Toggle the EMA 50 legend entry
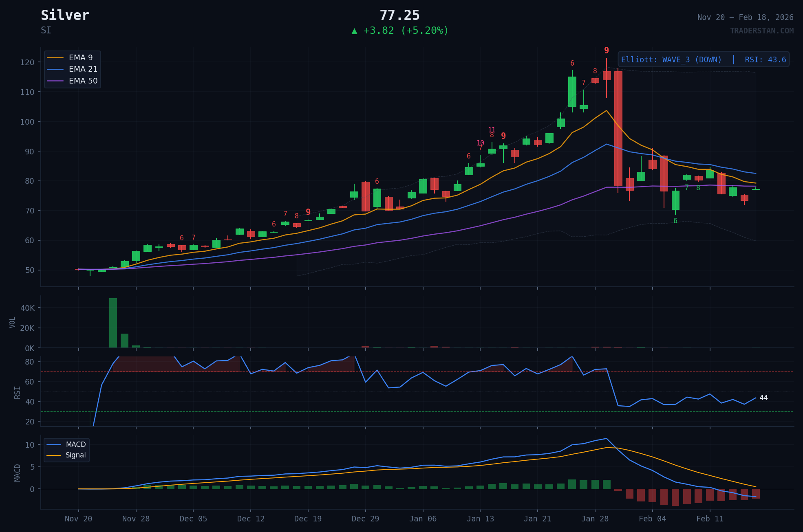803x532 pixels. click(x=82, y=81)
